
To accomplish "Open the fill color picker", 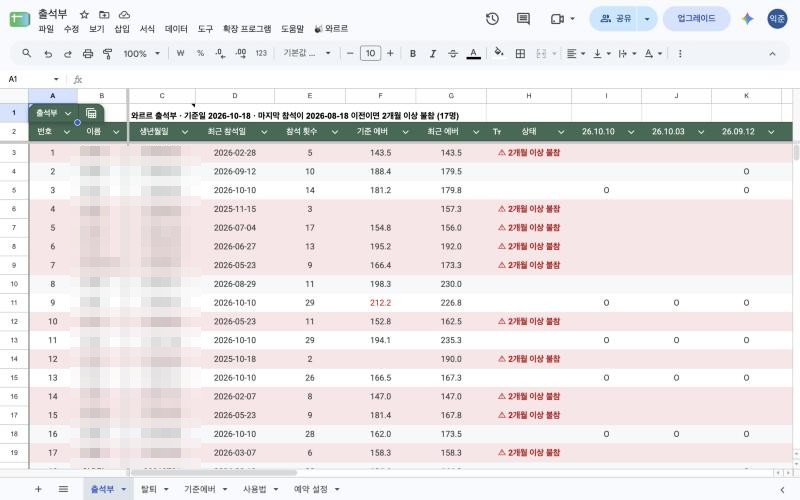I will tap(499, 53).
